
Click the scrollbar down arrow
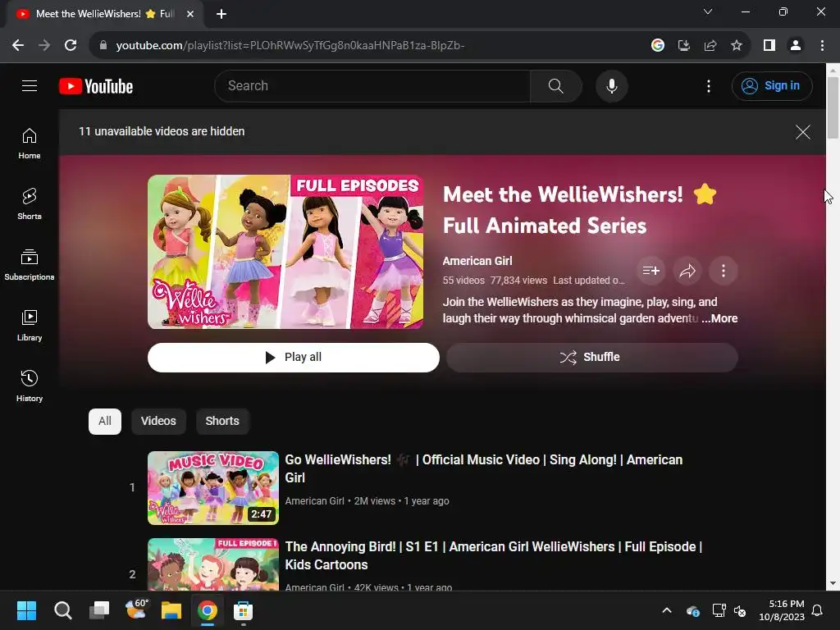[x=833, y=583]
